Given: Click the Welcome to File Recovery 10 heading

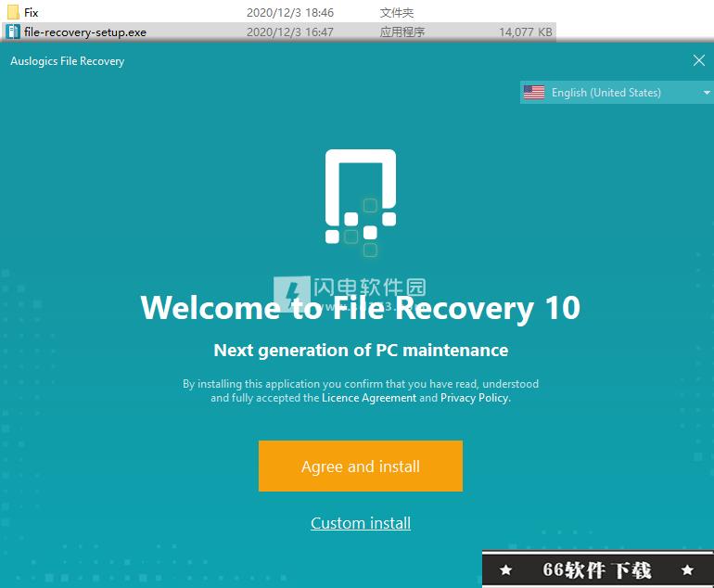Looking at the screenshot, I should pyautogui.click(x=360, y=308).
